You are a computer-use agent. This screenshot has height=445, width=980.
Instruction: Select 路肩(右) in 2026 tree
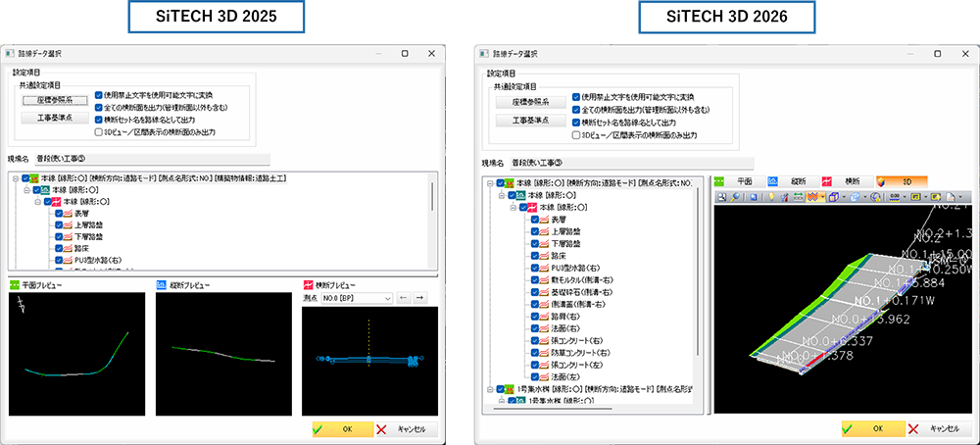click(x=565, y=316)
